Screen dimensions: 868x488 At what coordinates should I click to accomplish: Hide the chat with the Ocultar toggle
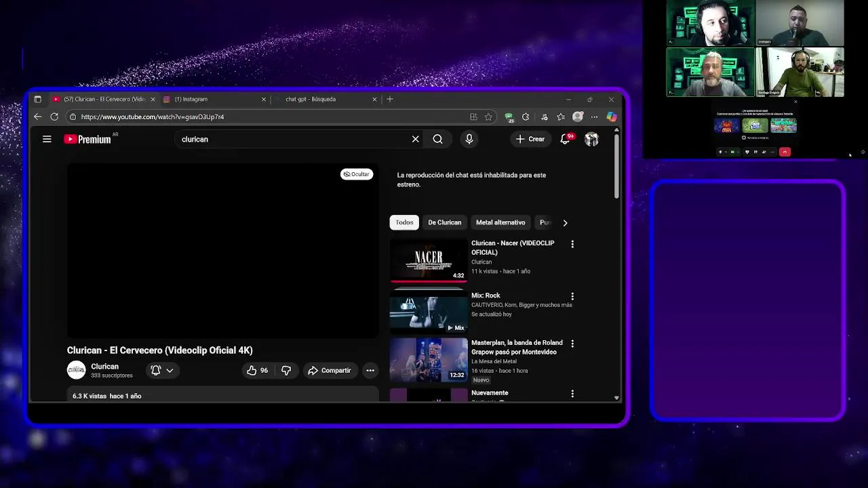coord(357,174)
